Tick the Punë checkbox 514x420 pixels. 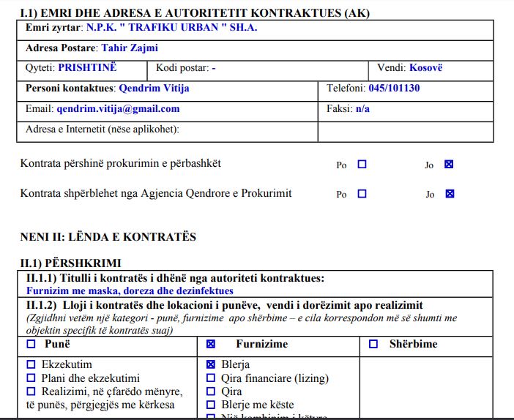point(31,344)
